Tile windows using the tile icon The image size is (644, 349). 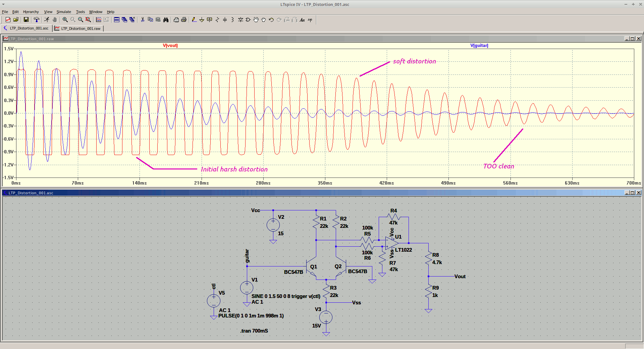tap(117, 20)
